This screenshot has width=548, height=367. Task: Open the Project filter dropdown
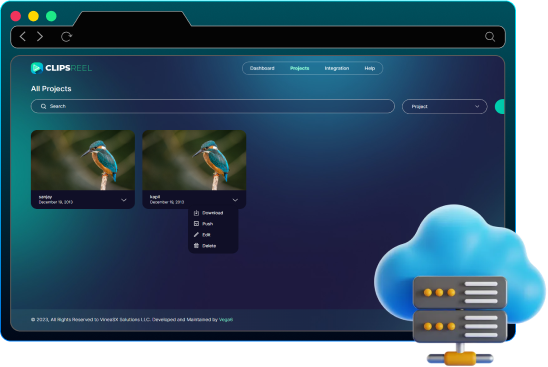click(x=444, y=106)
